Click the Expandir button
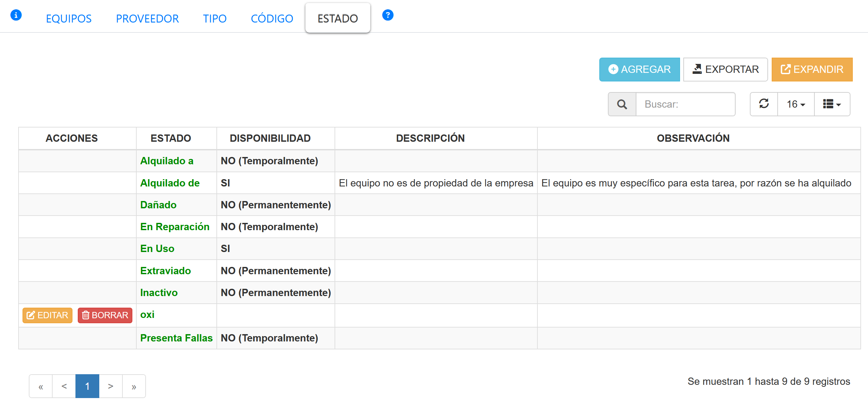Image resolution: width=868 pixels, height=407 pixels. click(x=812, y=70)
